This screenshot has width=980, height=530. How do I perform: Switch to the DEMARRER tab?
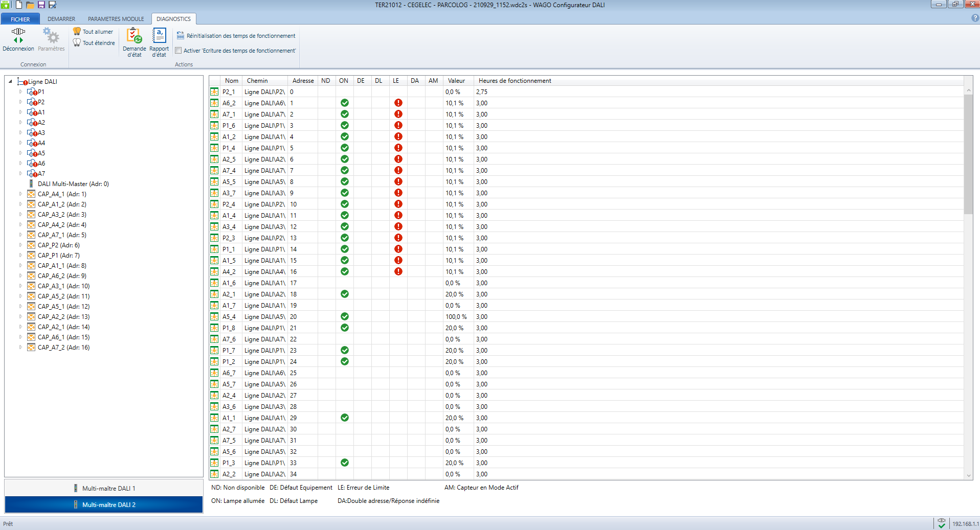pyautogui.click(x=61, y=19)
